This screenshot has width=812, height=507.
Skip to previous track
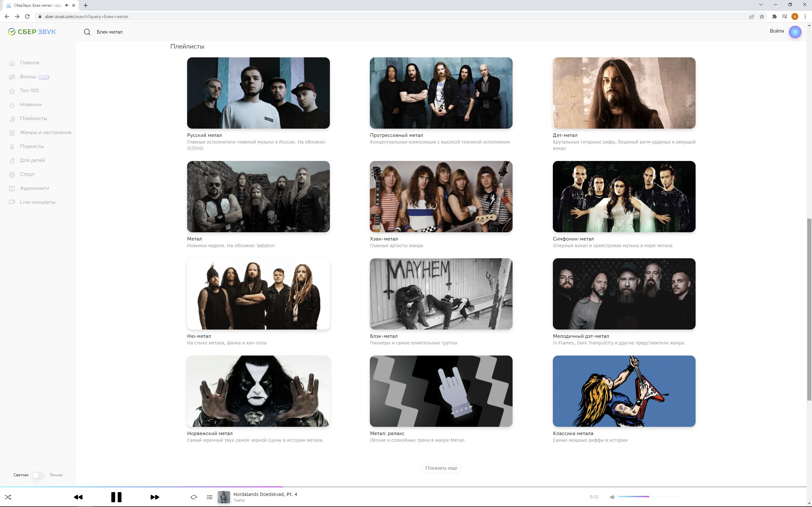(x=78, y=497)
